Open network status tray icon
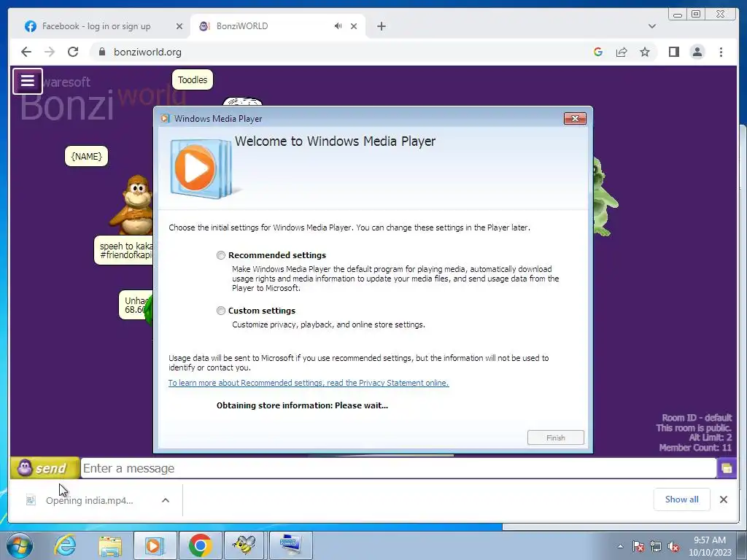The height and width of the screenshot is (560, 747). pyautogui.click(x=656, y=546)
